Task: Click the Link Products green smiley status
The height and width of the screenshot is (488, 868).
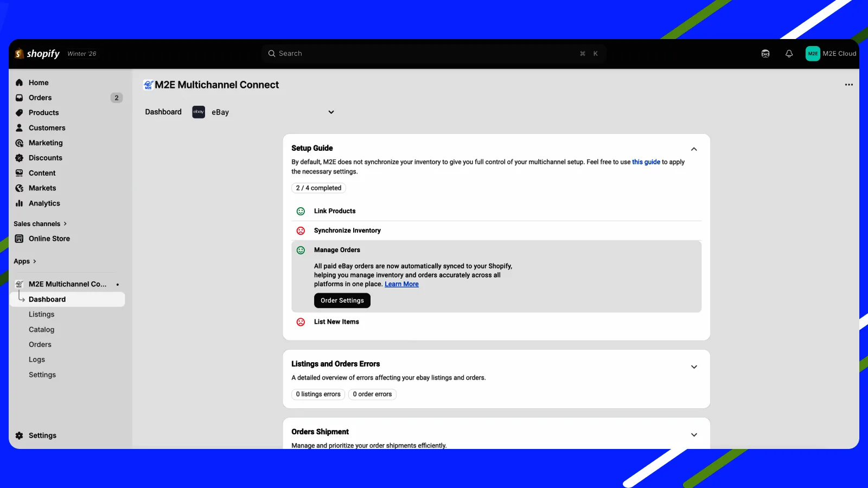Action: [x=301, y=211]
